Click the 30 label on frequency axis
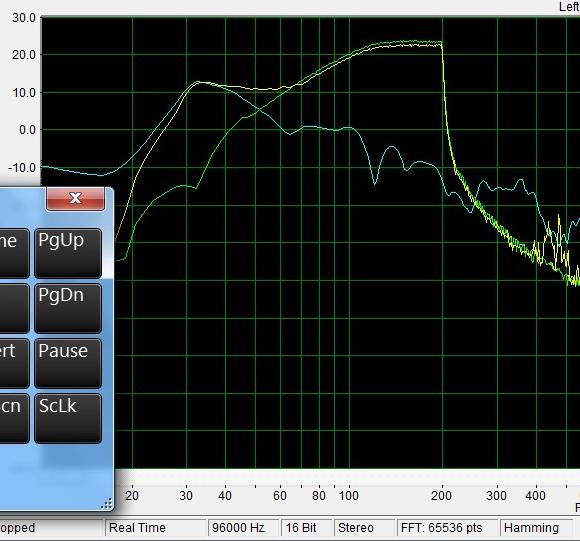 pos(186,496)
